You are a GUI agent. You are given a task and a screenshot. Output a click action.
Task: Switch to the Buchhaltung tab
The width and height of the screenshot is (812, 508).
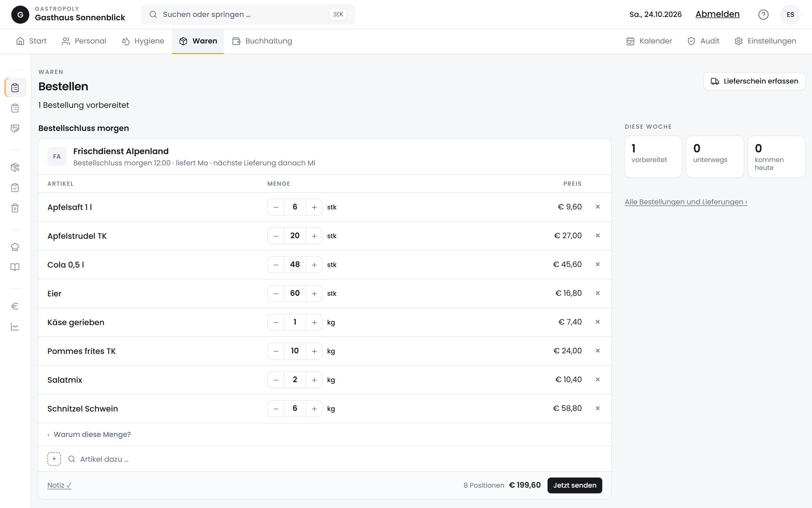click(262, 41)
